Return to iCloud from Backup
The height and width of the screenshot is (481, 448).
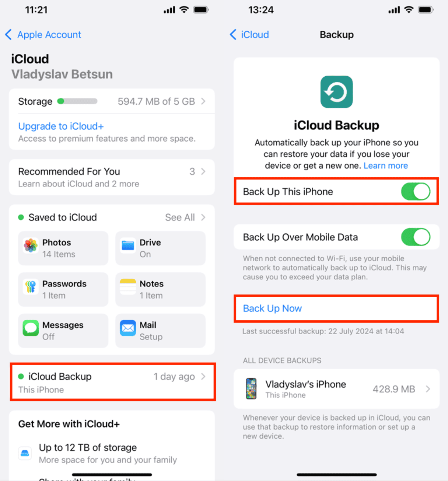pyautogui.click(x=249, y=35)
